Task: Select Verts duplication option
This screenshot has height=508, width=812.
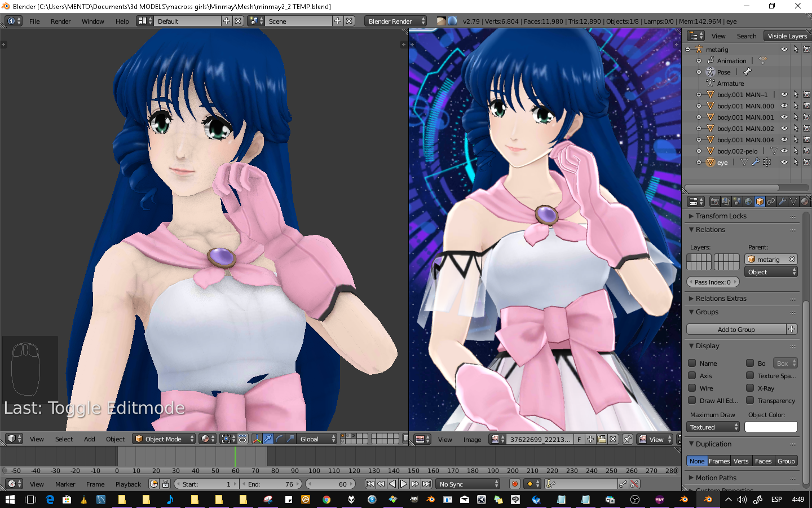Action: (x=741, y=461)
